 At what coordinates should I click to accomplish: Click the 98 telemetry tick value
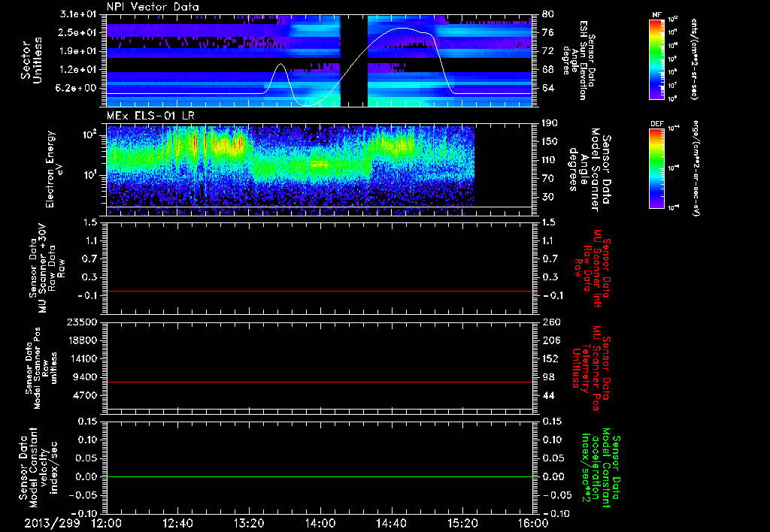coord(548,377)
